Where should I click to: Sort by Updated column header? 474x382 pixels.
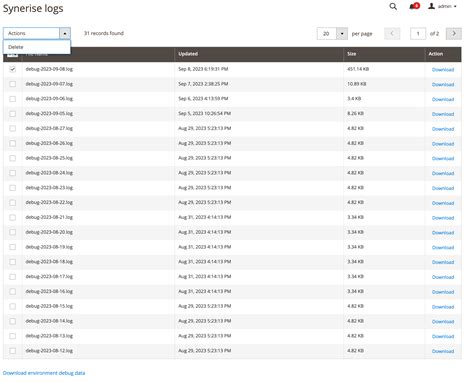pyautogui.click(x=188, y=54)
